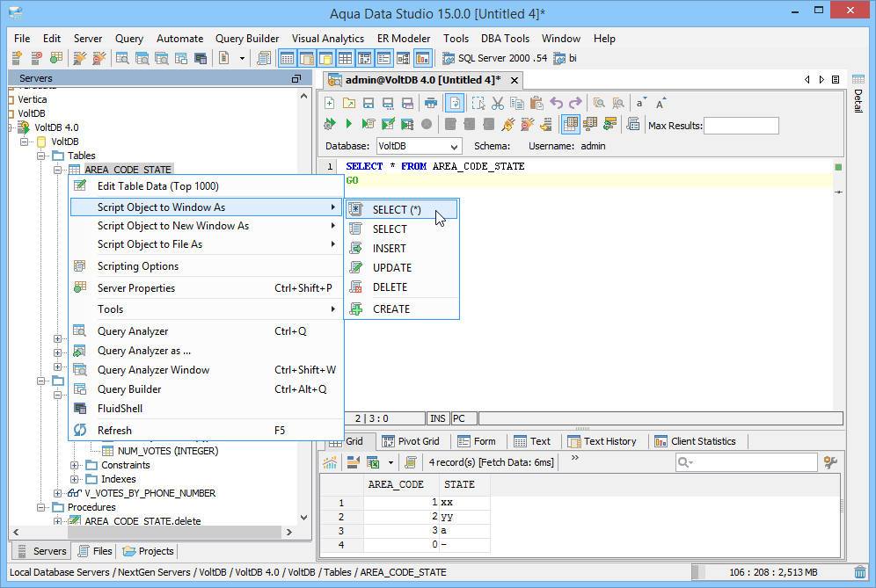Collapse the Procedures folder node
This screenshot has height=588, width=876.
pos(40,507)
